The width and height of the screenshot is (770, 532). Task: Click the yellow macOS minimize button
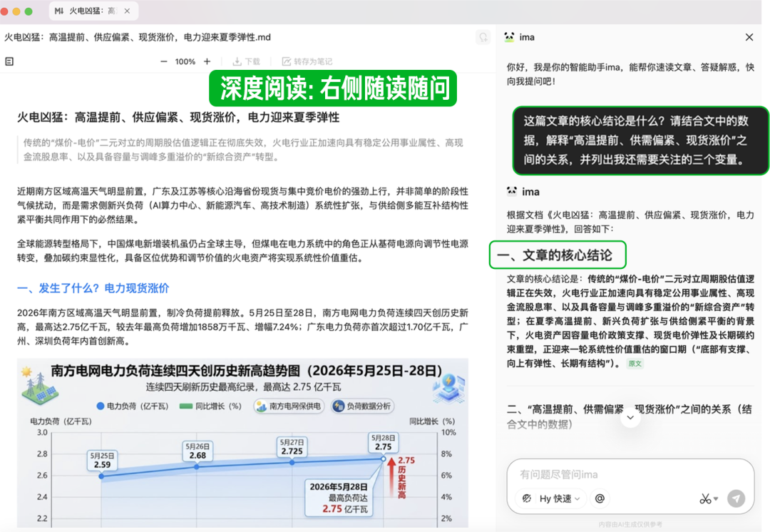click(16, 11)
